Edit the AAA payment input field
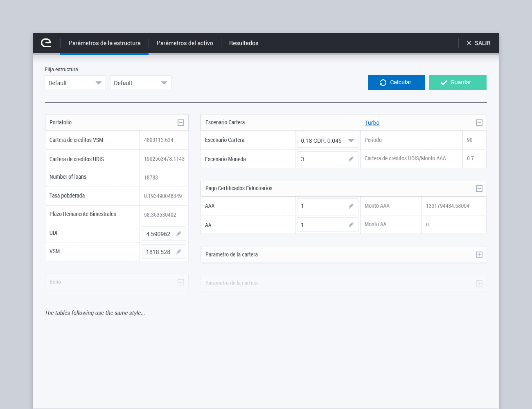This screenshot has width=532, height=409. point(328,206)
